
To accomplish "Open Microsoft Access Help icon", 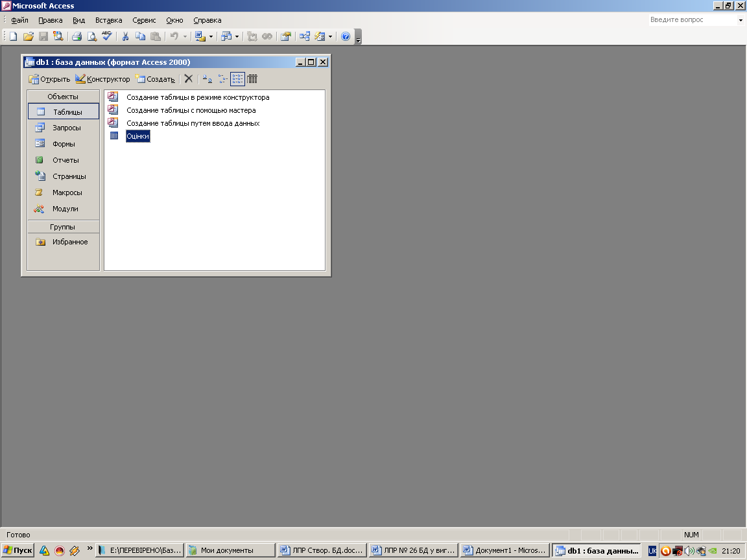I will click(x=346, y=36).
